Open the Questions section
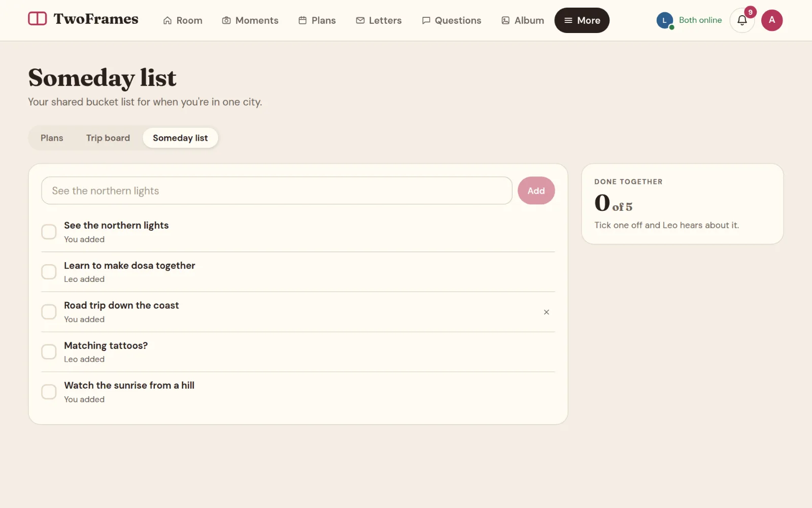 pyautogui.click(x=451, y=20)
